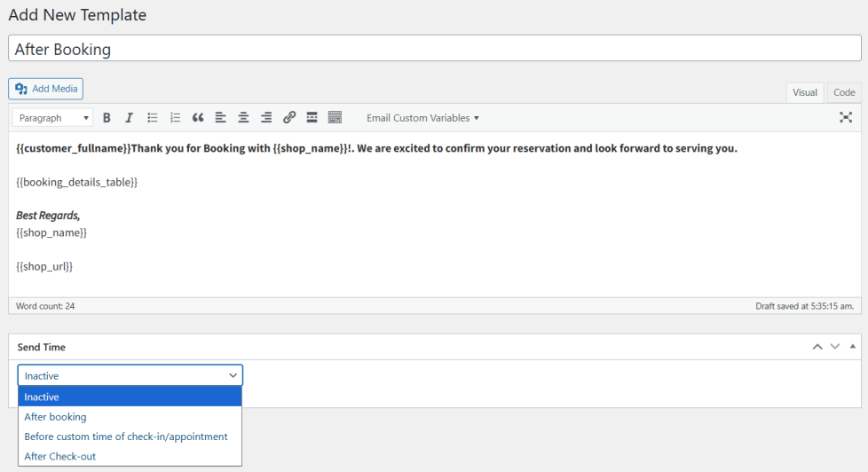Align text left
The width and height of the screenshot is (868, 472).
click(220, 118)
